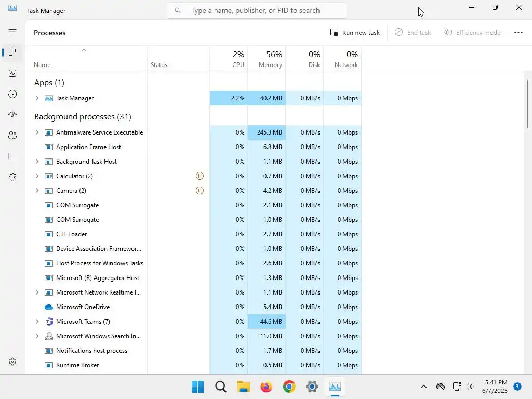The width and height of the screenshot is (532, 399).
Task: Open the more options ellipsis menu
Action: coord(518,33)
